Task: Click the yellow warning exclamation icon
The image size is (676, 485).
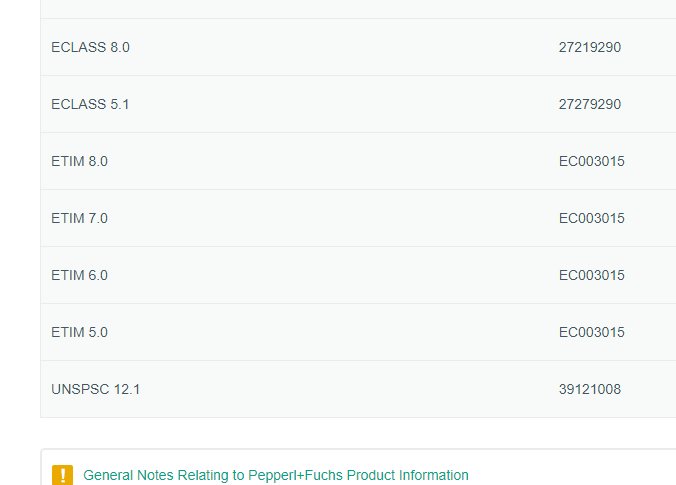Action: (x=63, y=475)
